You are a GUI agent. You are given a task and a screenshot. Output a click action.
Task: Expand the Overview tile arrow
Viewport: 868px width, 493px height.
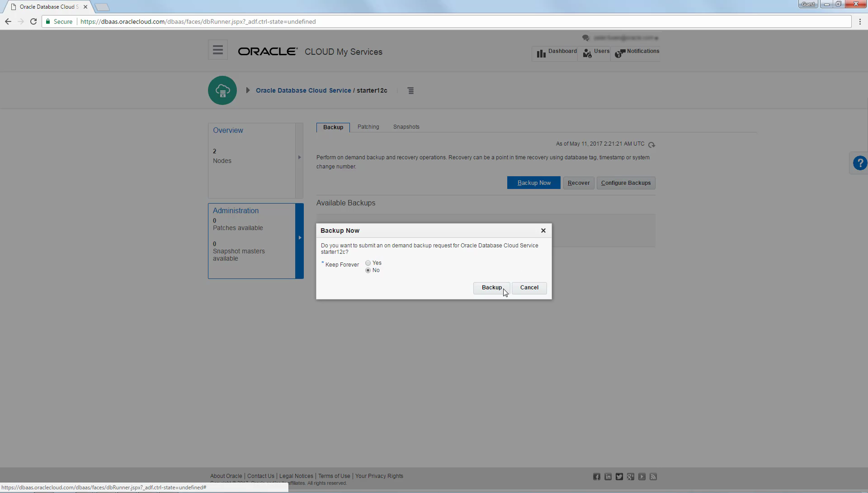tap(299, 157)
